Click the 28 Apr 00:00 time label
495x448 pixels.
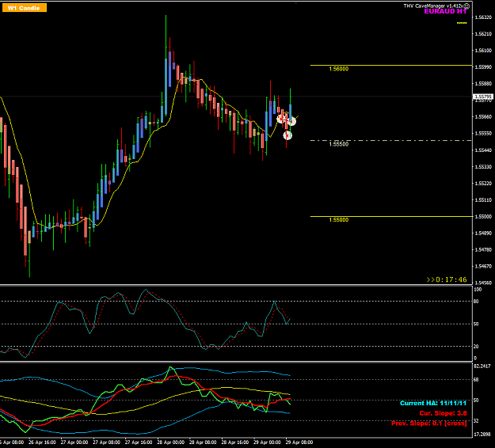[171, 442]
